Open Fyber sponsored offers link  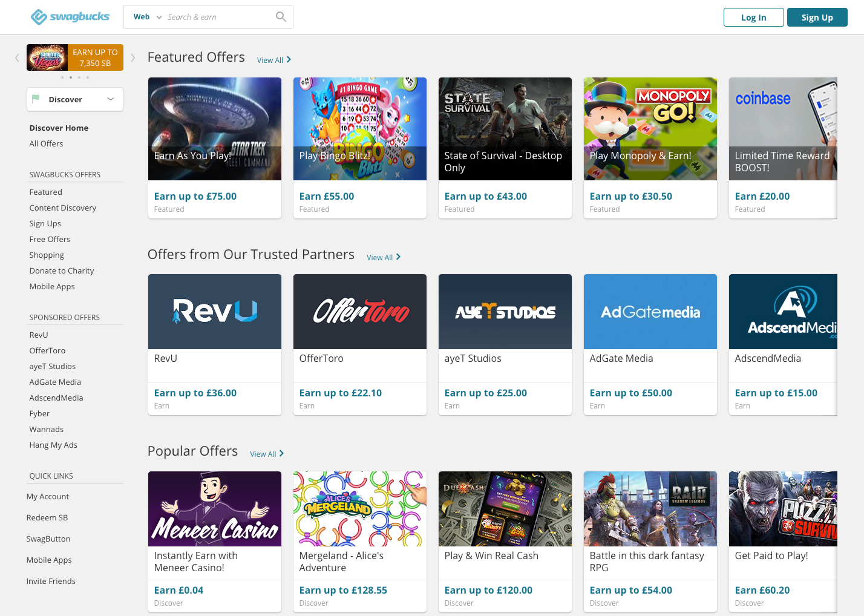[39, 413]
